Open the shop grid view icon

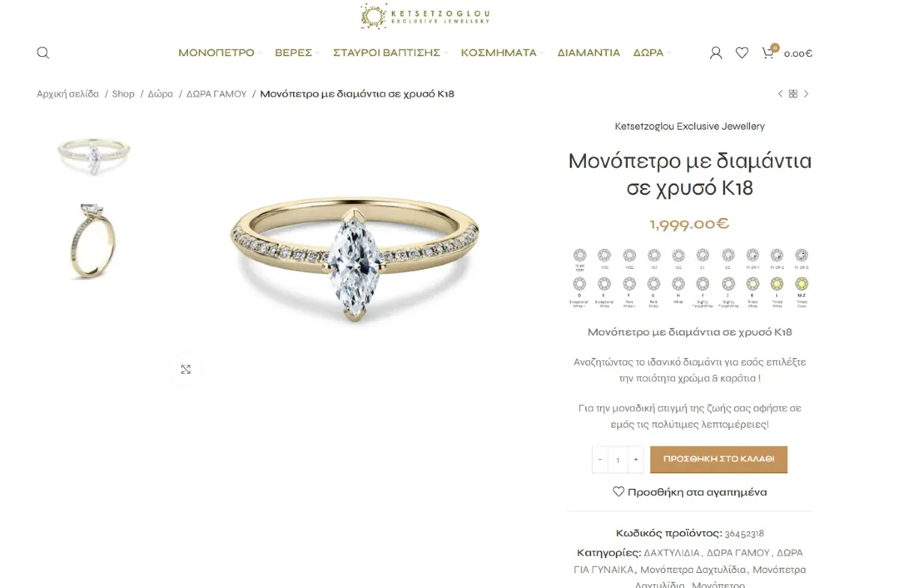point(793,94)
